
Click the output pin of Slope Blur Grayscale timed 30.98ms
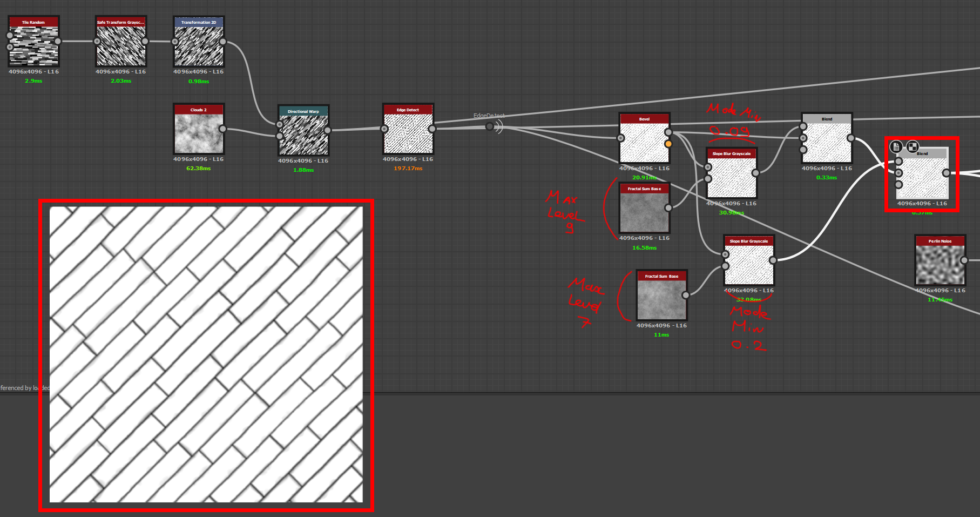(x=755, y=173)
